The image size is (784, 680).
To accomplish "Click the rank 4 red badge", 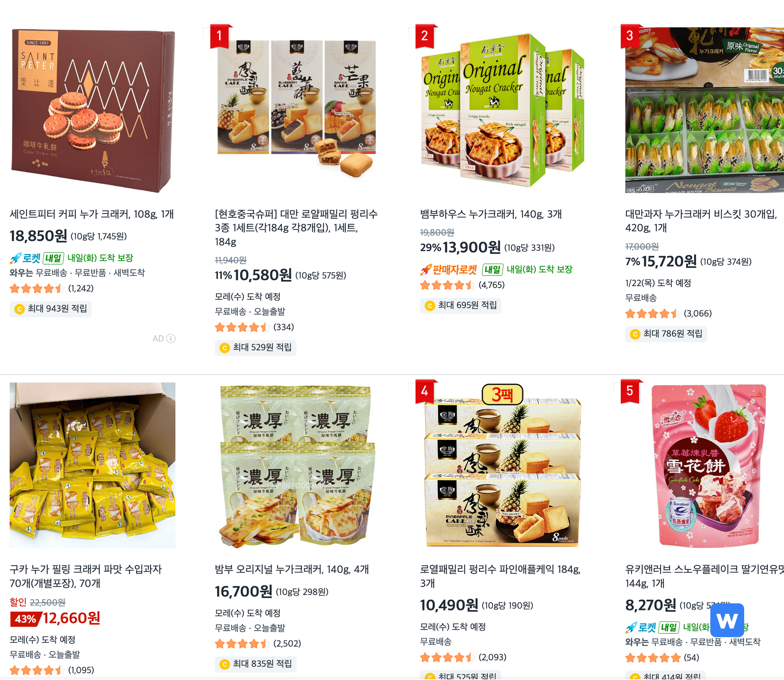I will (425, 391).
